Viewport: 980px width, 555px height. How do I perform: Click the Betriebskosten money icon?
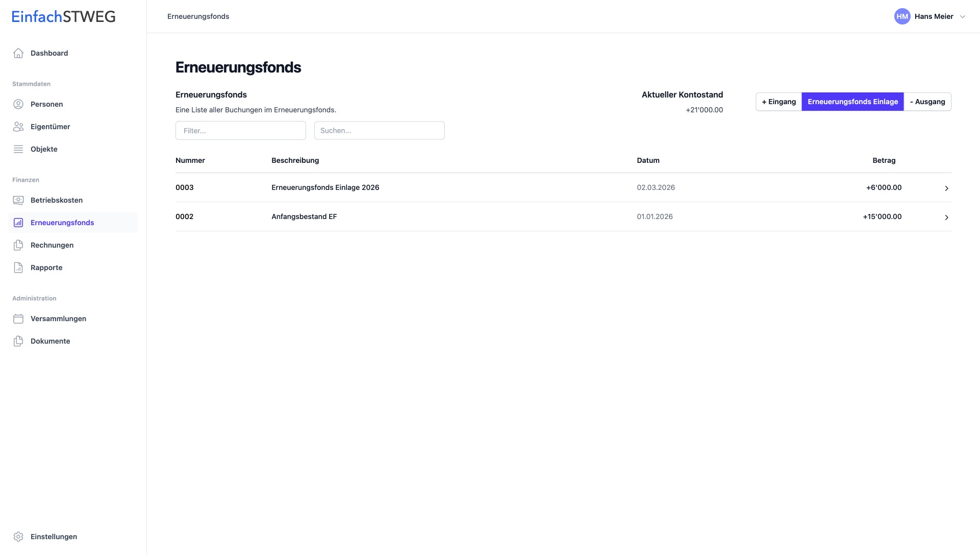coord(18,200)
